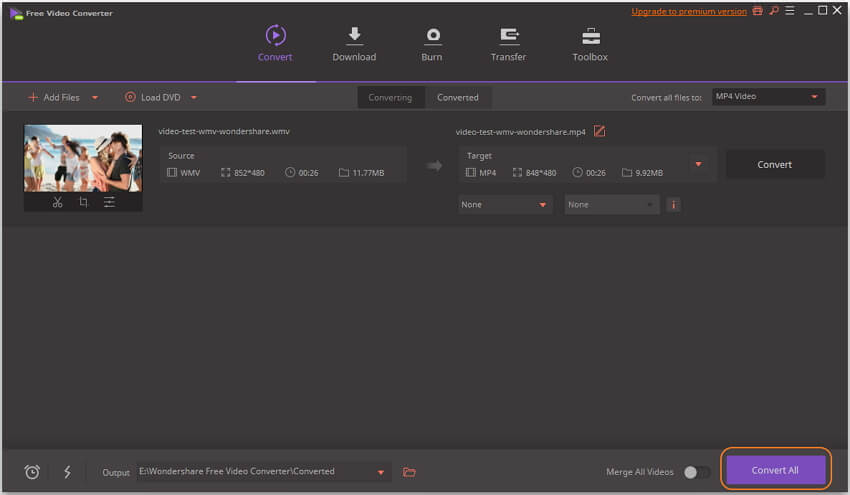Screen dimensions: 850x495
Task: Click the video thumbnail preview
Action: [83, 158]
